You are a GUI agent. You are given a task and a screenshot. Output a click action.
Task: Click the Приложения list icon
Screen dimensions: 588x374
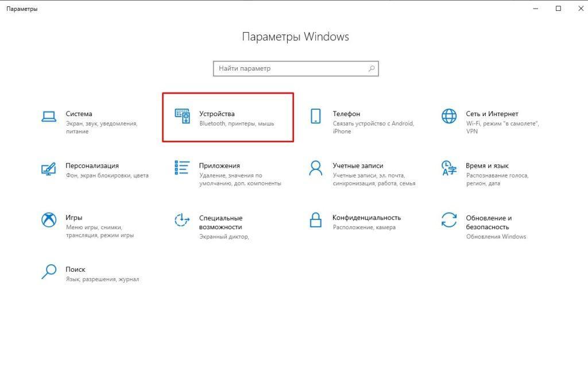pos(182,168)
